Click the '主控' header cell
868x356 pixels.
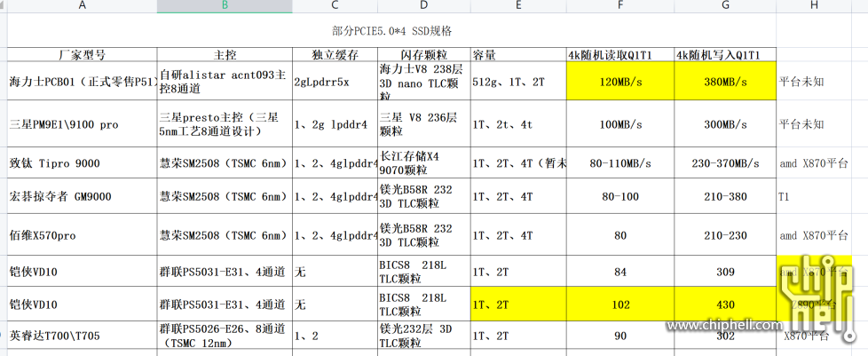click(225, 55)
